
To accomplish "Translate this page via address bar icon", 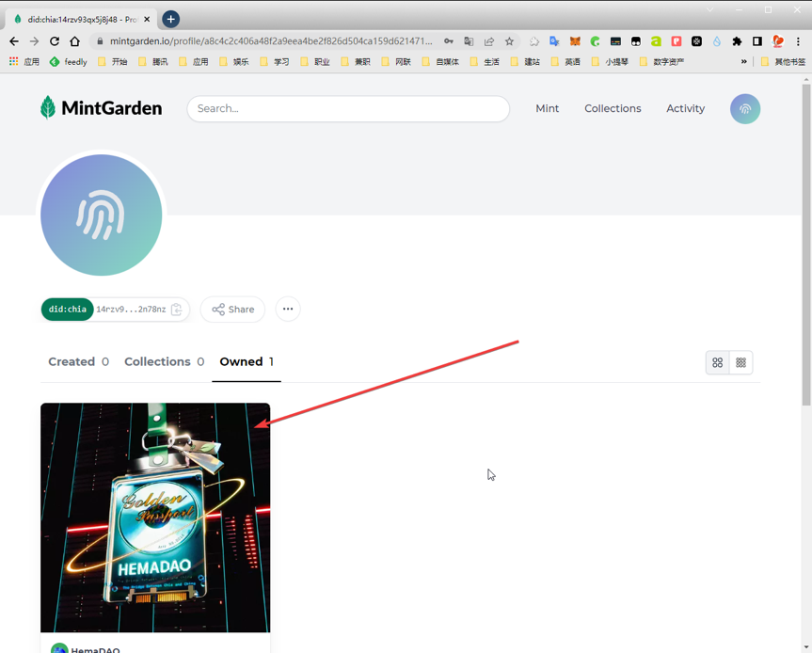I will (x=469, y=41).
